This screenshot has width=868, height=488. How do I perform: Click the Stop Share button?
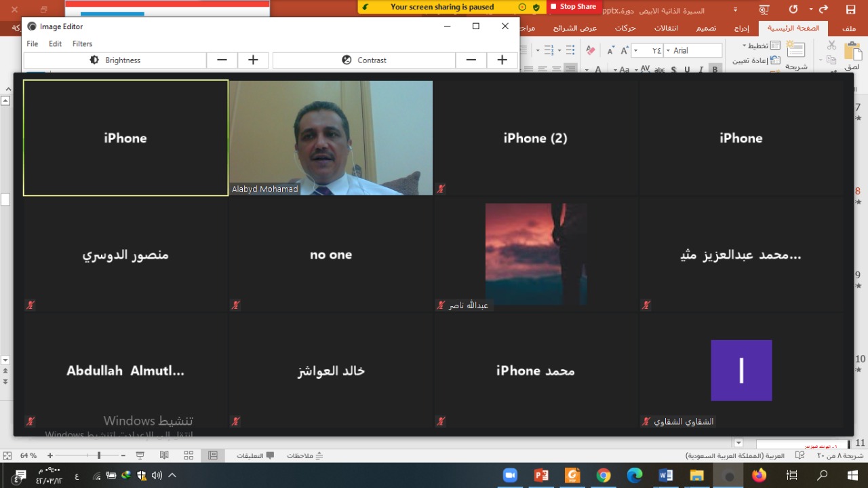(x=573, y=7)
